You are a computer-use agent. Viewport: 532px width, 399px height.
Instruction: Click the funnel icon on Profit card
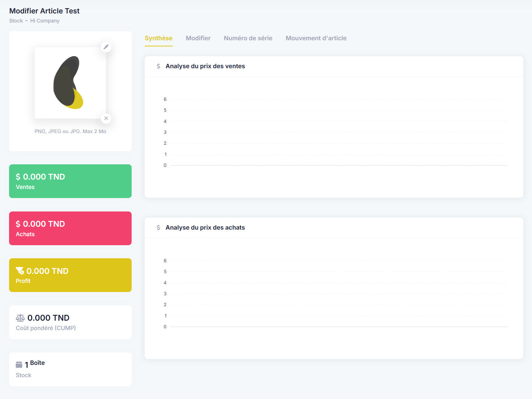(x=20, y=271)
